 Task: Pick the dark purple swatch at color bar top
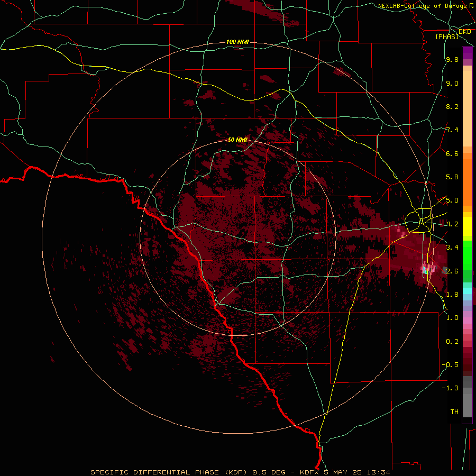click(x=467, y=53)
